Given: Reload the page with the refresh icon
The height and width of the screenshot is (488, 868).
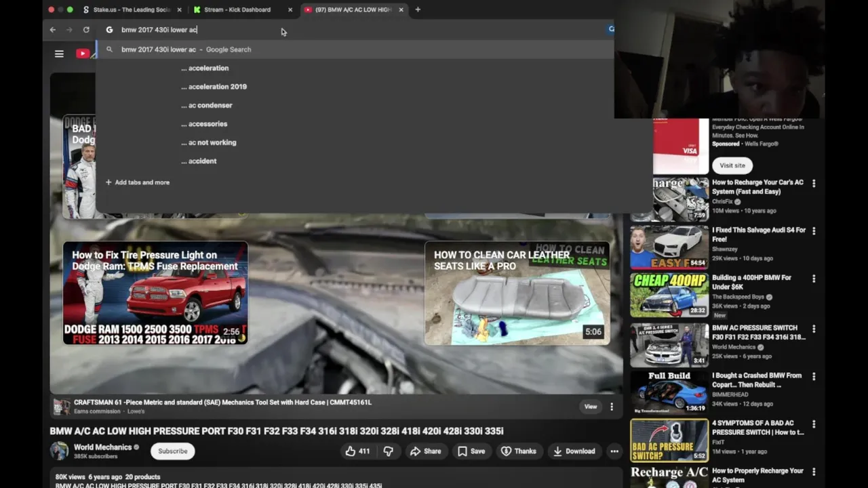Looking at the screenshot, I should [x=86, y=30].
